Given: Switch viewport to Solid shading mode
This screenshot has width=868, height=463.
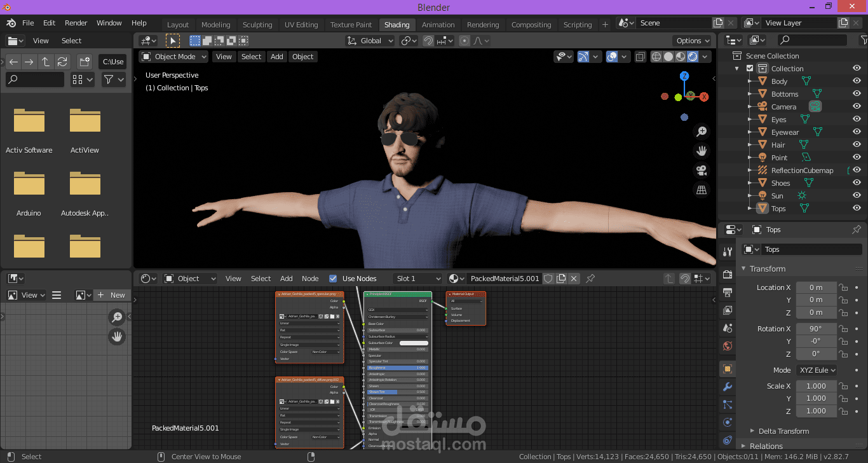Looking at the screenshot, I should pos(668,57).
